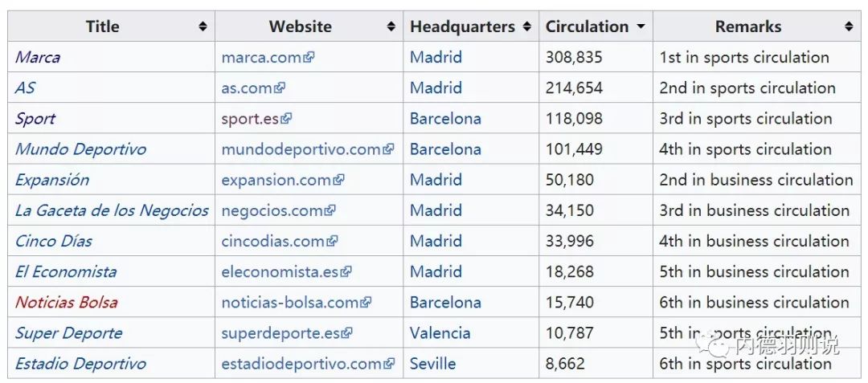Image resolution: width=868 pixels, height=383 pixels.
Task: Open La Gaceta de los Negocios link
Action: click(x=112, y=210)
